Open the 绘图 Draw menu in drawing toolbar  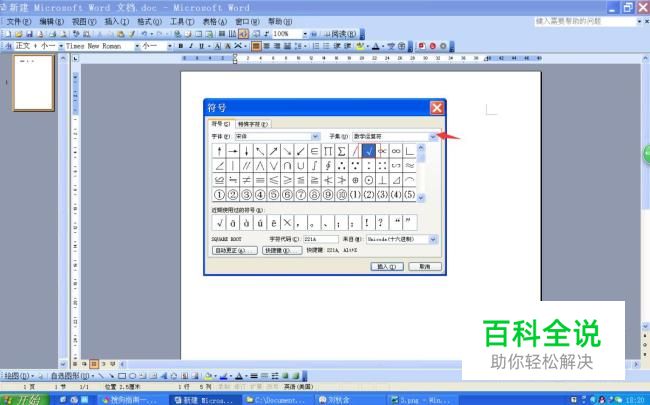point(18,376)
